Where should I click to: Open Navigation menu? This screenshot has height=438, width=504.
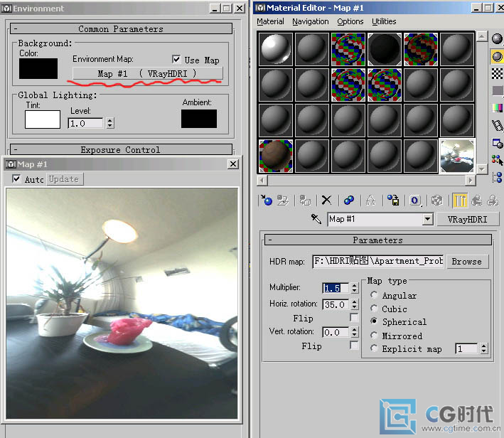310,21
